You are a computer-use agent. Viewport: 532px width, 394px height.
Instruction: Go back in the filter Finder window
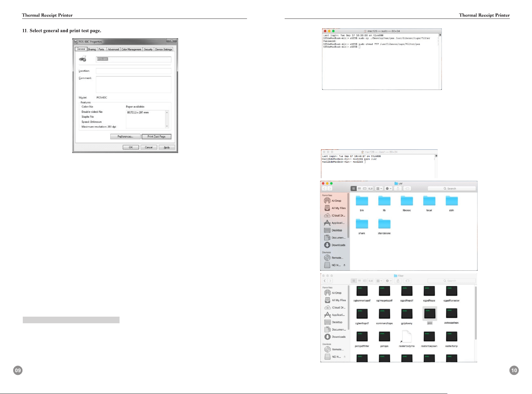[x=325, y=281]
